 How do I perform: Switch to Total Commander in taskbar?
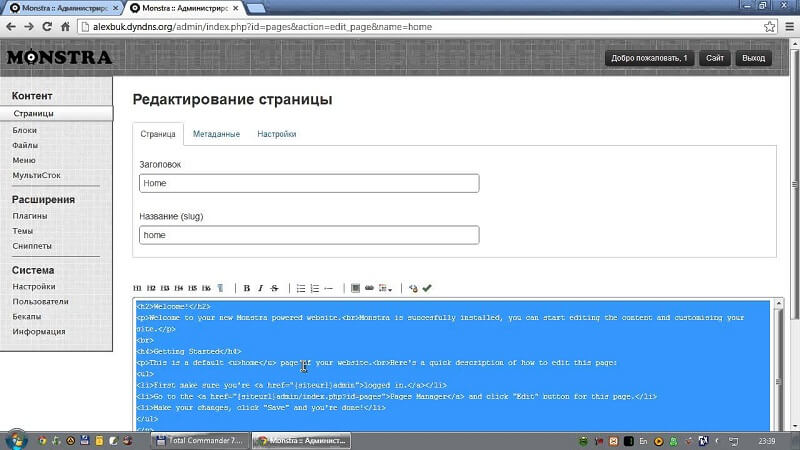(x=200, y=440)
